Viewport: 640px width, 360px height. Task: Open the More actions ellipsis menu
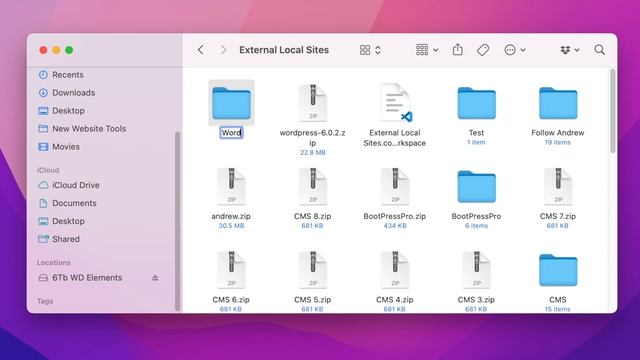click(514, 50)
